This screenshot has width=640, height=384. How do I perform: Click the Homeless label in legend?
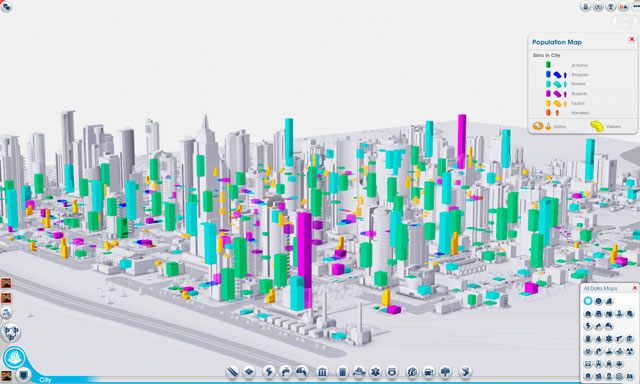click(x=580, y=113)
